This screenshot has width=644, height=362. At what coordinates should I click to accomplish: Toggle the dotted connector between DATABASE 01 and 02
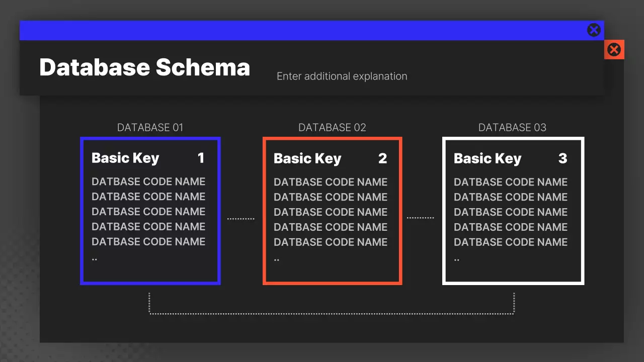coord(241,218)
